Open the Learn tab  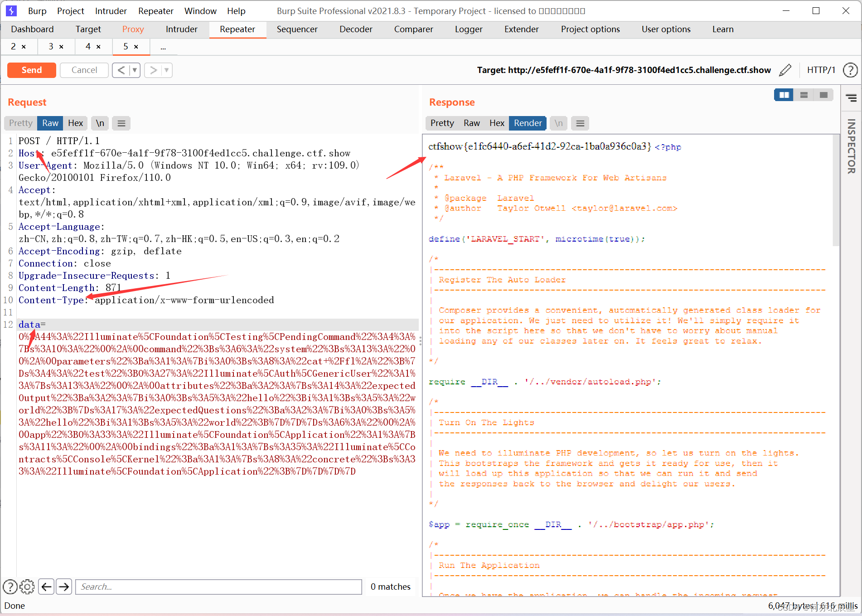pos(723,29)
